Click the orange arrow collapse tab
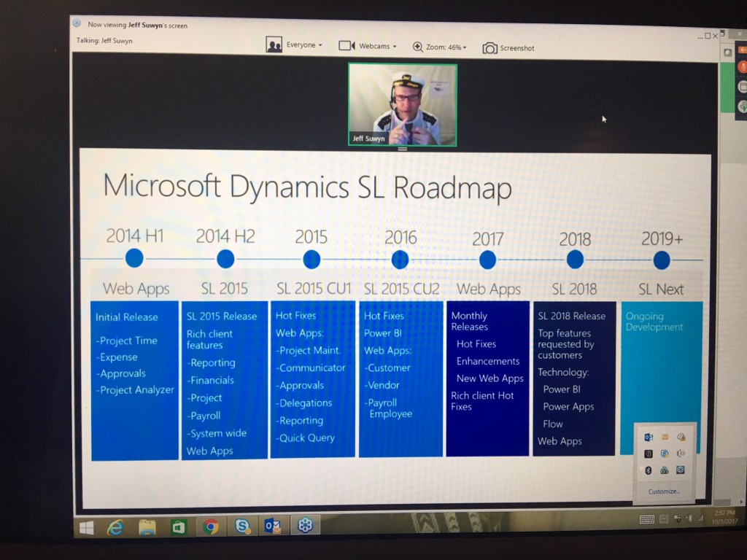 click(742, 49)
